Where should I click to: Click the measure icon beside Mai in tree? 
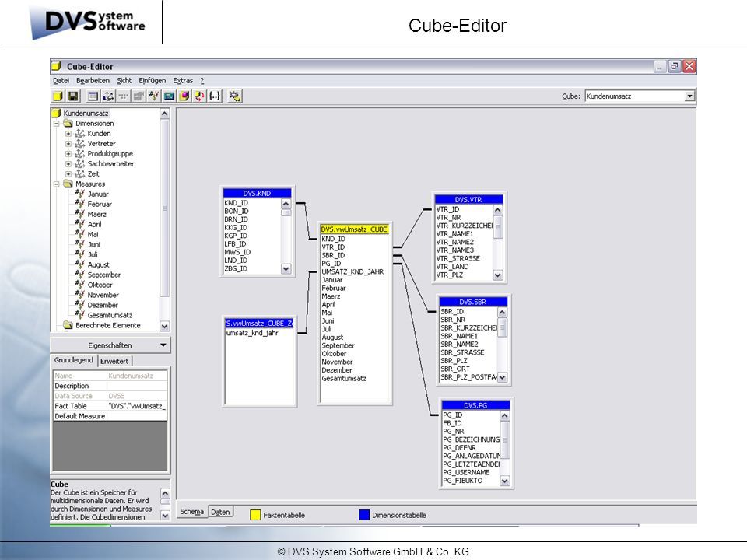click(80, 234)
